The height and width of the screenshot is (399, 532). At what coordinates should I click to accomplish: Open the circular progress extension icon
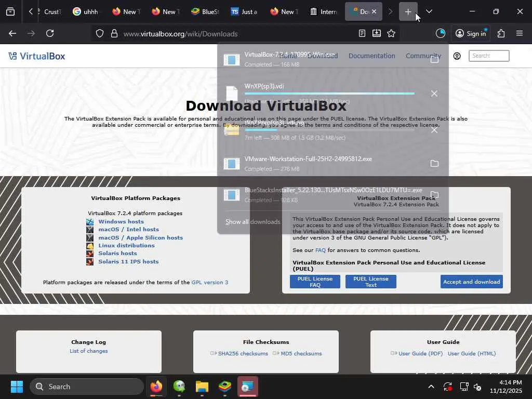pos(441,34)
